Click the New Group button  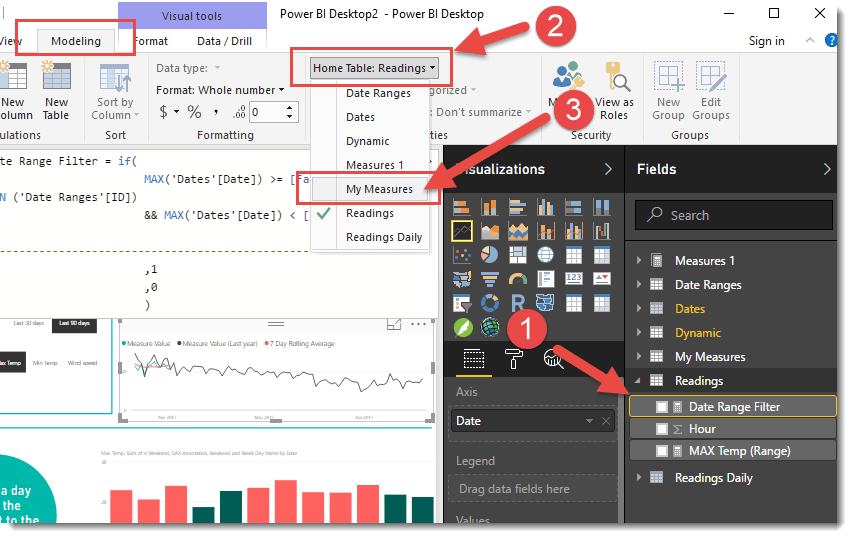[x=668, y=91]
